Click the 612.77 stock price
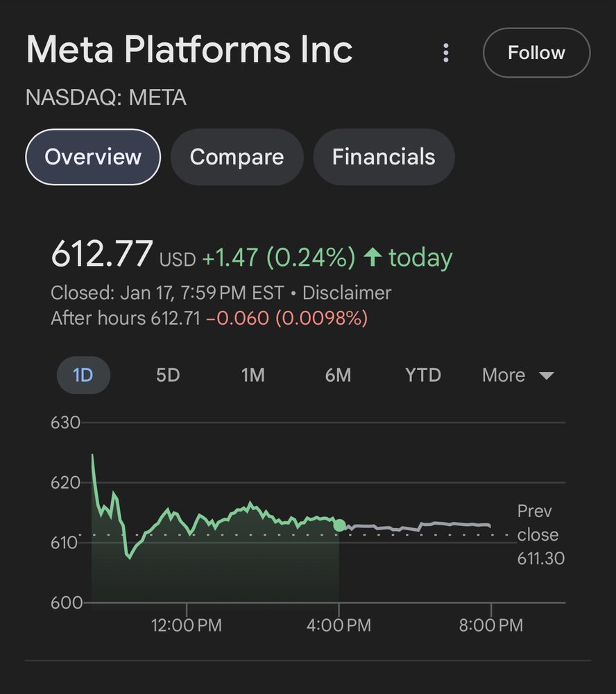The image size is (616, 694). tap(102, 254)
